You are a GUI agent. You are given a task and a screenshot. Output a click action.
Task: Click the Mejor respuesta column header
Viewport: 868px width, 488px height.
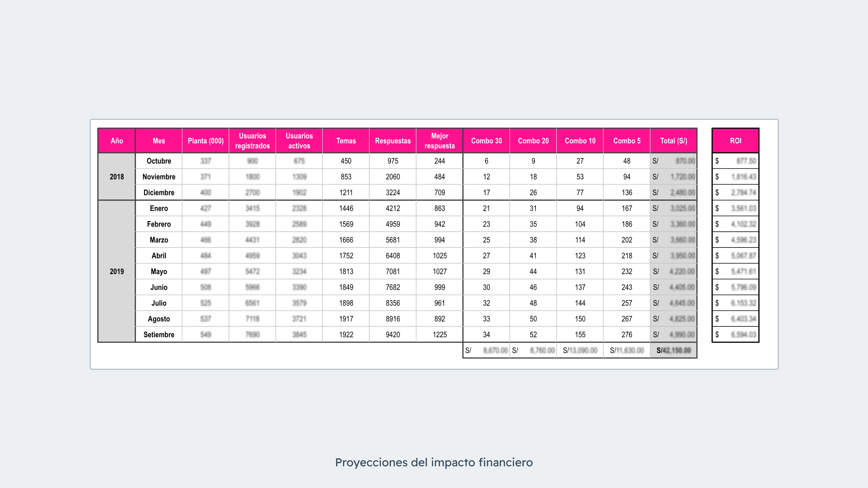439,141
